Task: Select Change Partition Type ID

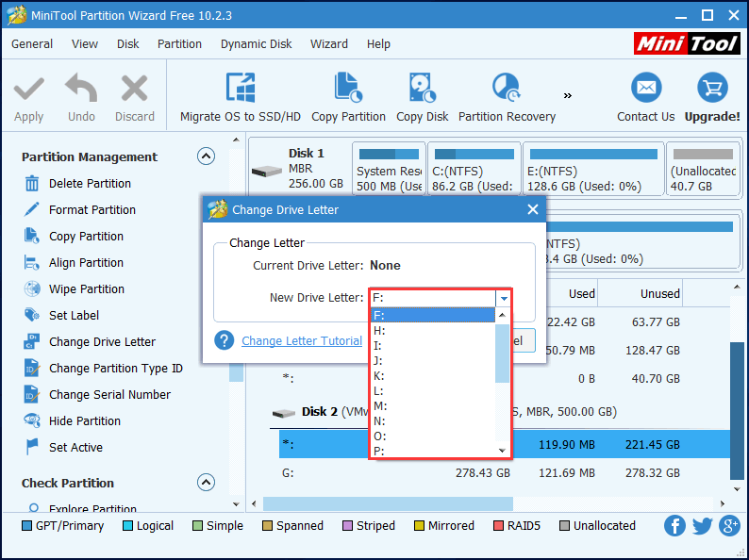Action: [103, 368]
